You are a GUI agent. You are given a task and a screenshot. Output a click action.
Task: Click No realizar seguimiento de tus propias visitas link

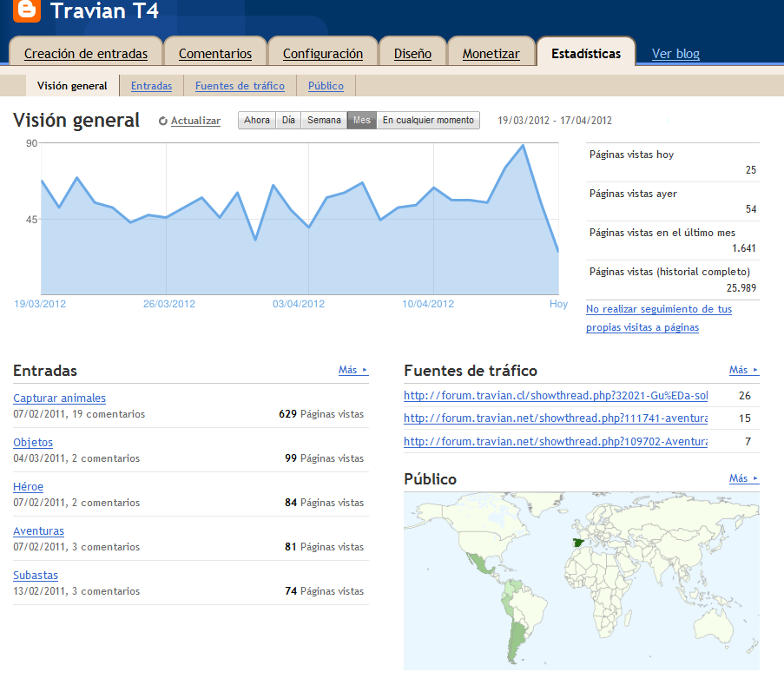pyautogui.click(x=658, y=318)
